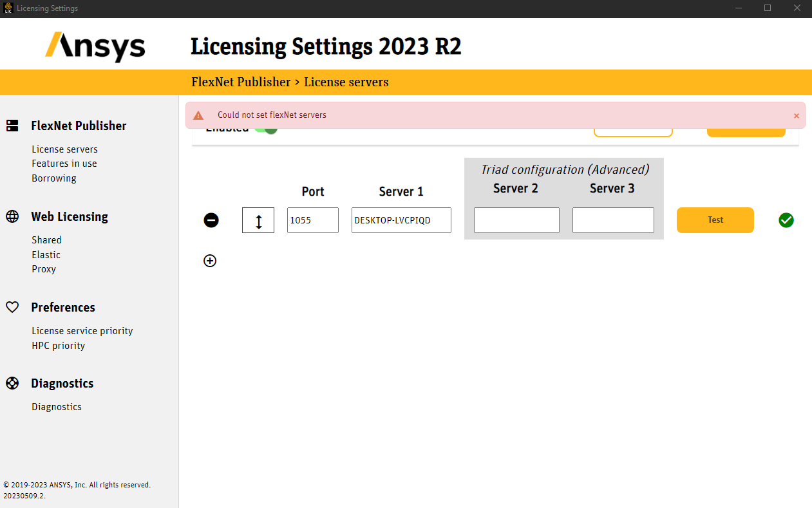Click the build number 20230509.2.

pos(24,496)
